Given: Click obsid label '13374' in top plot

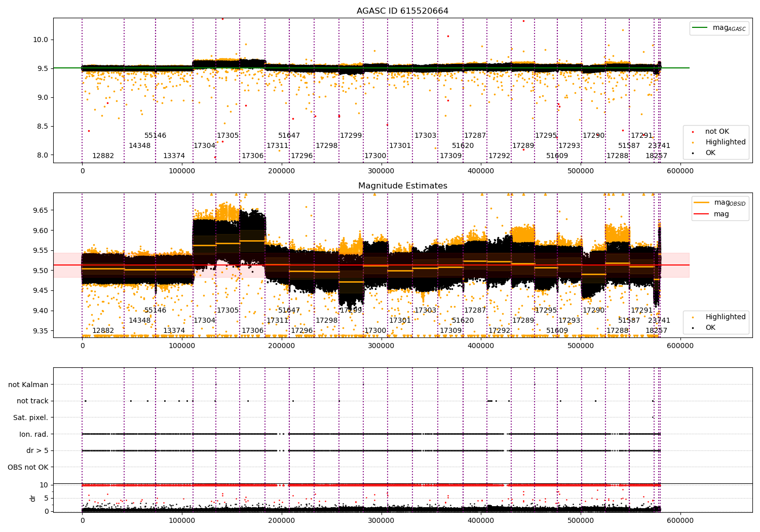Looking at the screenshot, I should [174, 156].
